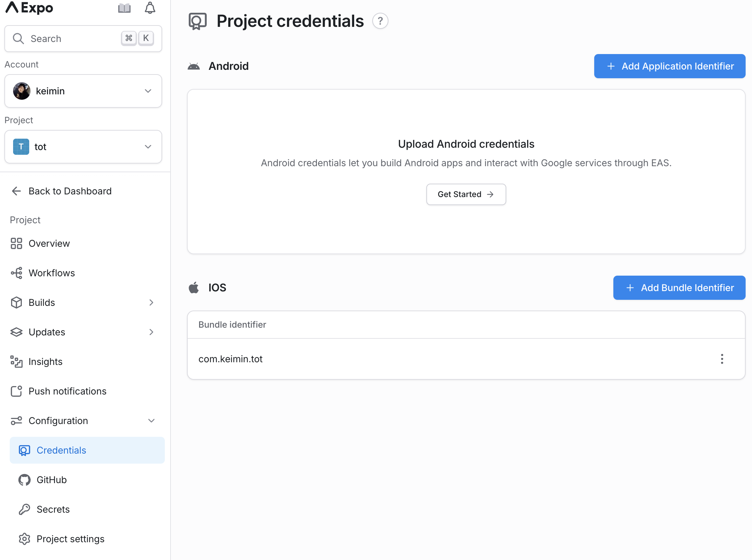This screenshot has width=752, height=560.
Task: Open three-dot menu for com.keimin.tot
Action: 722,359
